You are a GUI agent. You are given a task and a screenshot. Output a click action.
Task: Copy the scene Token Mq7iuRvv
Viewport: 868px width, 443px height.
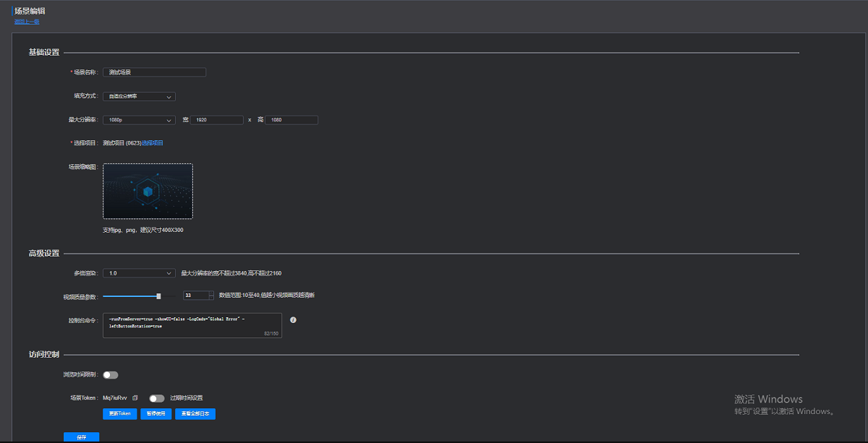coord(135,398)
